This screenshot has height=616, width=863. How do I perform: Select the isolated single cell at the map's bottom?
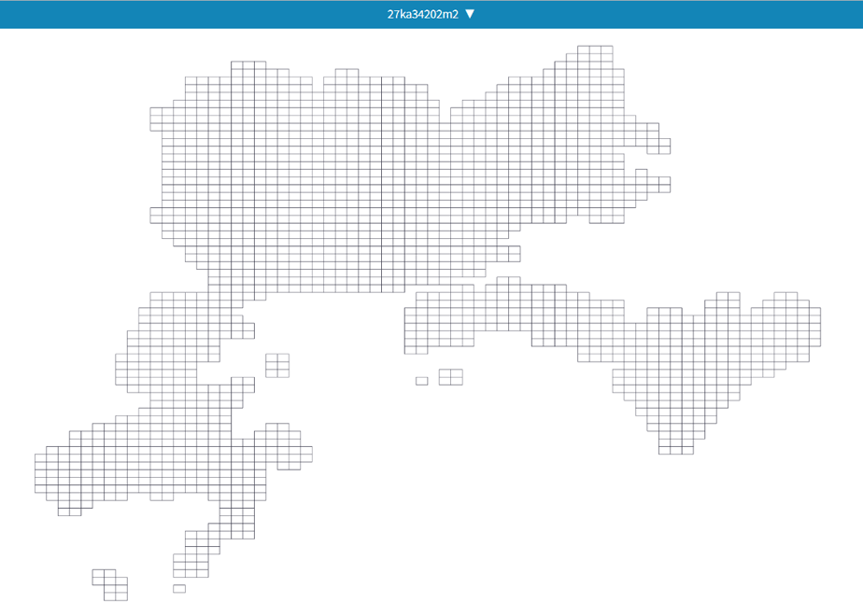click(x=179, y=589)
